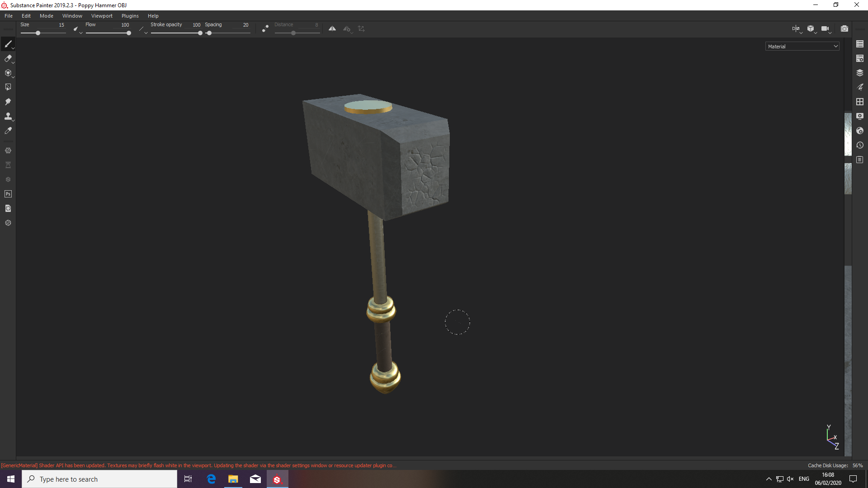Select the Clone stamp tool
The image size is (868, 488).
coord(8,116)
